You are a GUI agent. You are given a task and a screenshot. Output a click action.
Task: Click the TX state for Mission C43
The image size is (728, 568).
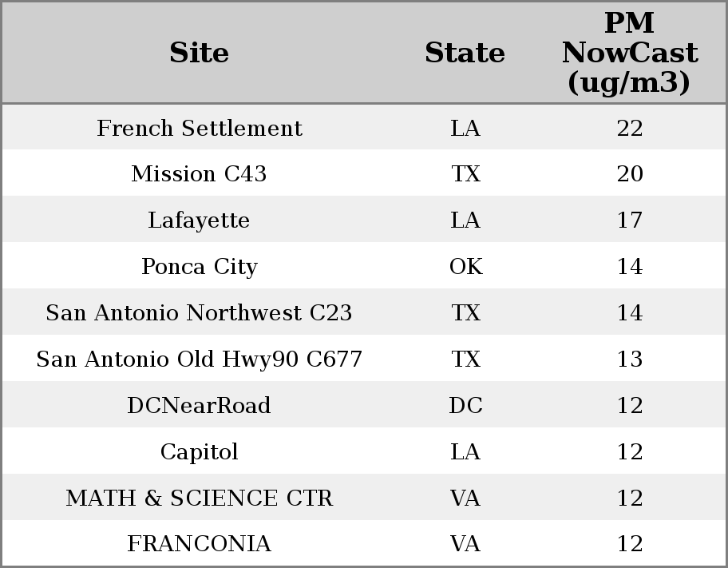point(465,174)
